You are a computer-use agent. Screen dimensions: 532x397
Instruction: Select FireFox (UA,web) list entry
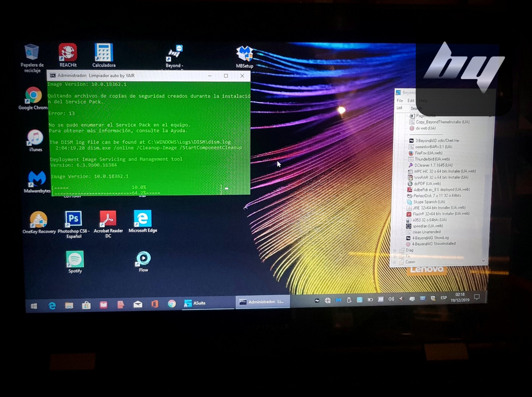pyautogui.click(x=429, y=153)
